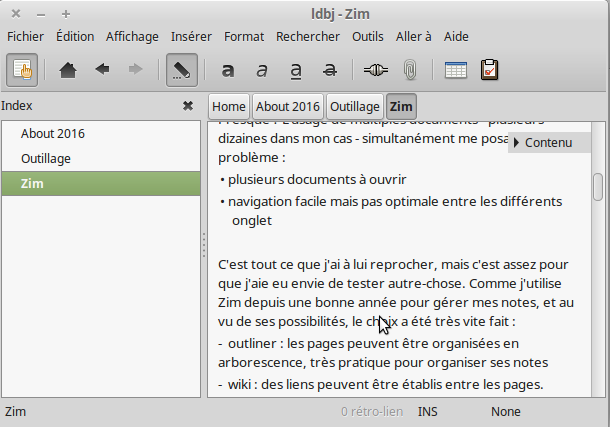
Task: Open the task list clipboard icon
Action: (x=489, y=70)
